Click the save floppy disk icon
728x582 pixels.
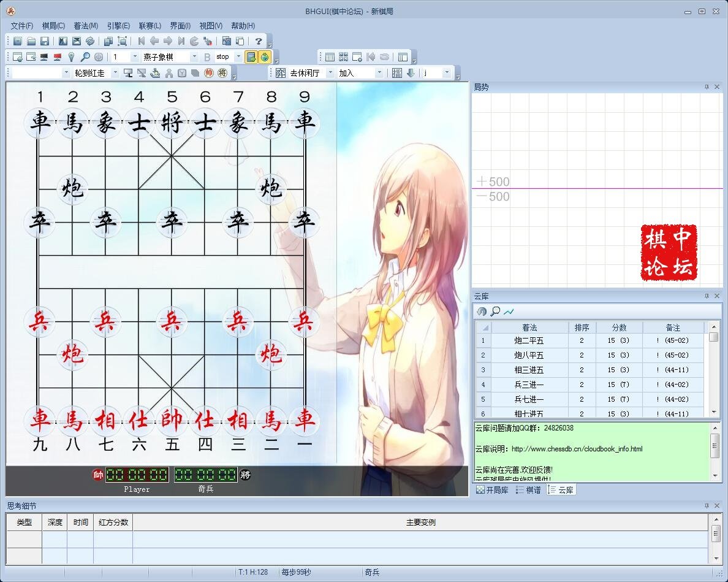(45, 41)
